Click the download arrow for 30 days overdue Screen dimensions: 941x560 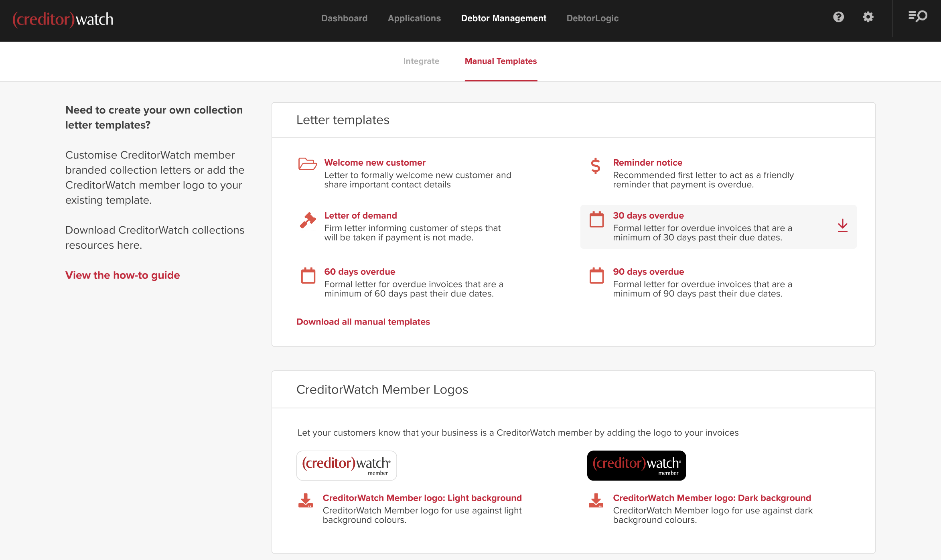click(842, 226)
